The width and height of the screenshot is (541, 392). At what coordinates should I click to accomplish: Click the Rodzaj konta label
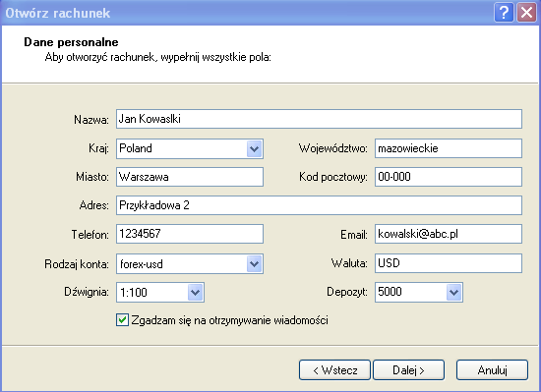coord(77,264)
